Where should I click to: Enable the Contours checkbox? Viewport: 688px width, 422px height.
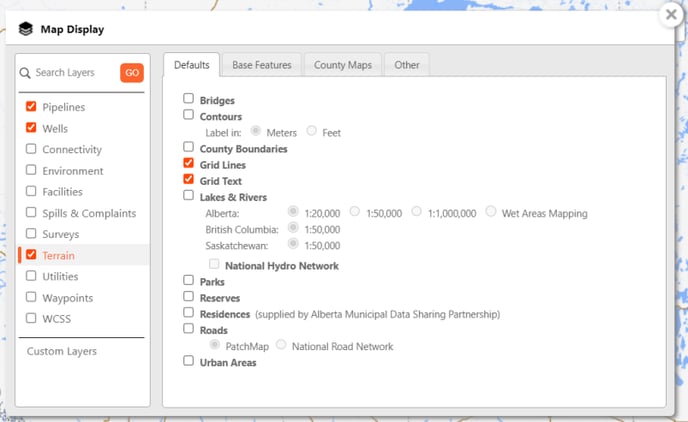pyautogui.click(x=189, y=115)
